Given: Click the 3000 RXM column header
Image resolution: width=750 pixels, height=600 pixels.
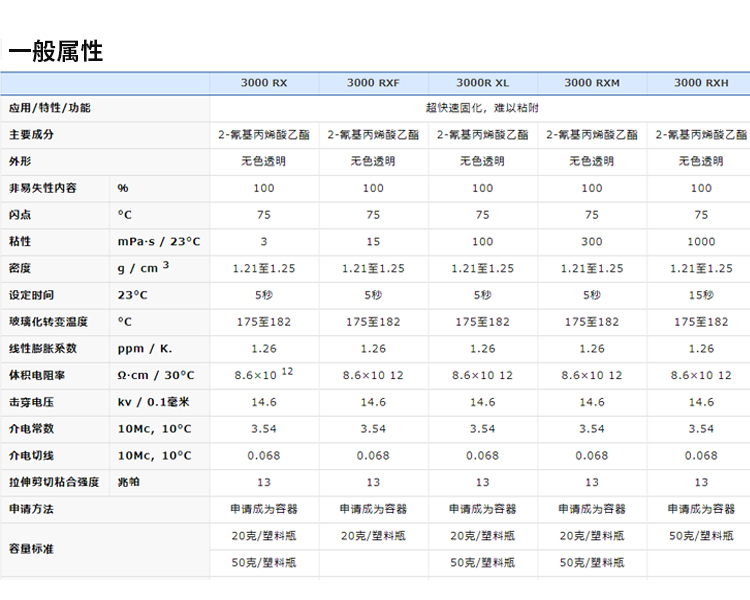Looking at the screenshot, I should [x=592, y=83].
